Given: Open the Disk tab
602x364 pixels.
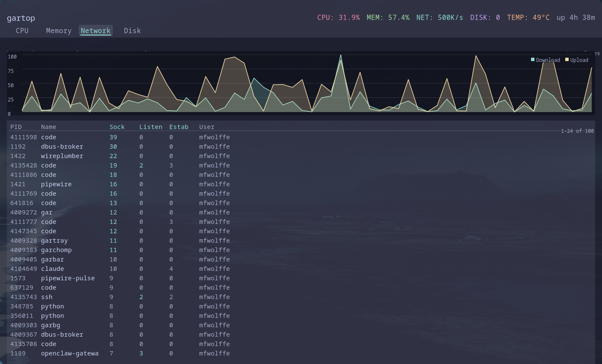Looking at the screenshot, I should click(x=132, y=30).
